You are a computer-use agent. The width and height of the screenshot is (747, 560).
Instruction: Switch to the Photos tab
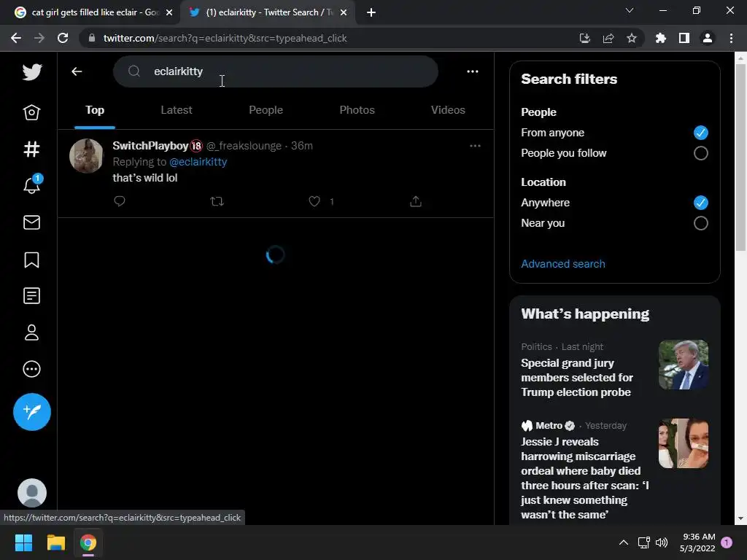(357, 110)
